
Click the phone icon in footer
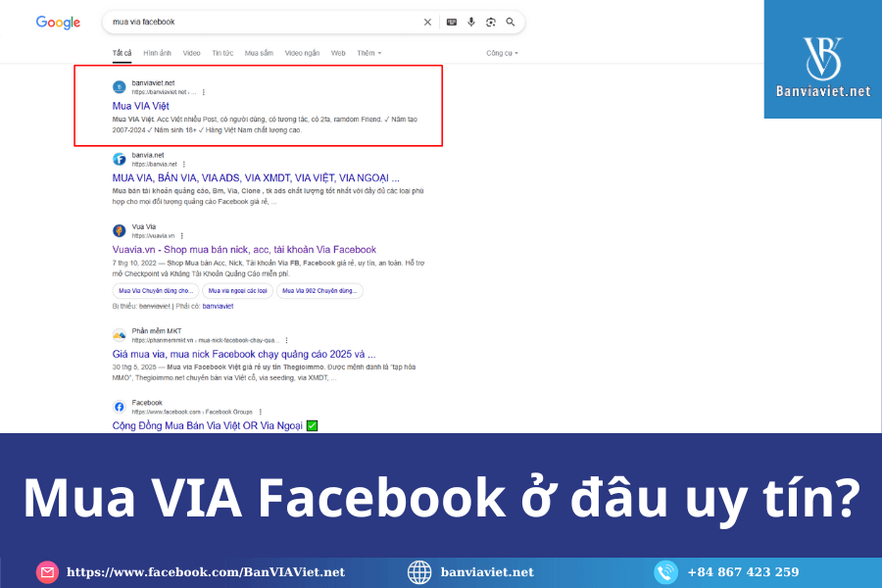tap(666, 572)
